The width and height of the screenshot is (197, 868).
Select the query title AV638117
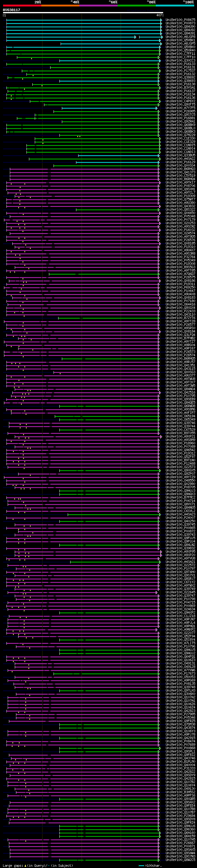point(11,10)
